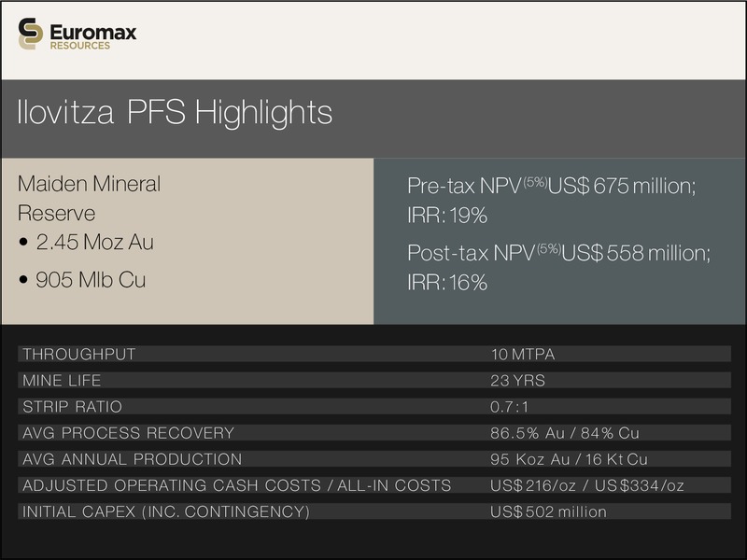Click the 'US$ 502 million' value

(549, 511)
